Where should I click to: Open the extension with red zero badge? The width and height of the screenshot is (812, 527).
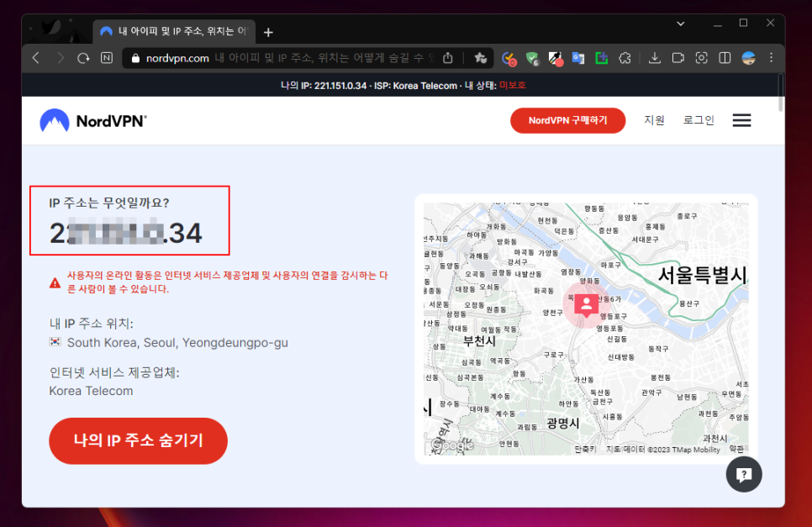point(509,59)
